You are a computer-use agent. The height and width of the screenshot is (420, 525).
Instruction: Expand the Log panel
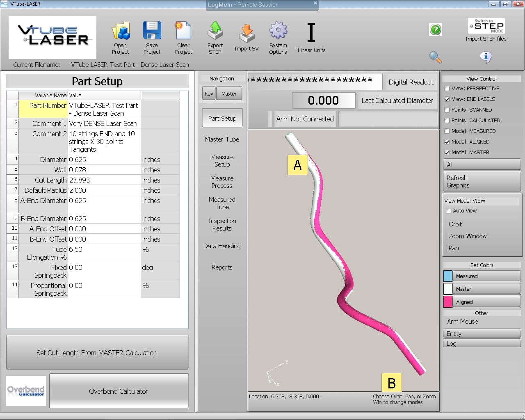(x=482, y=344)
